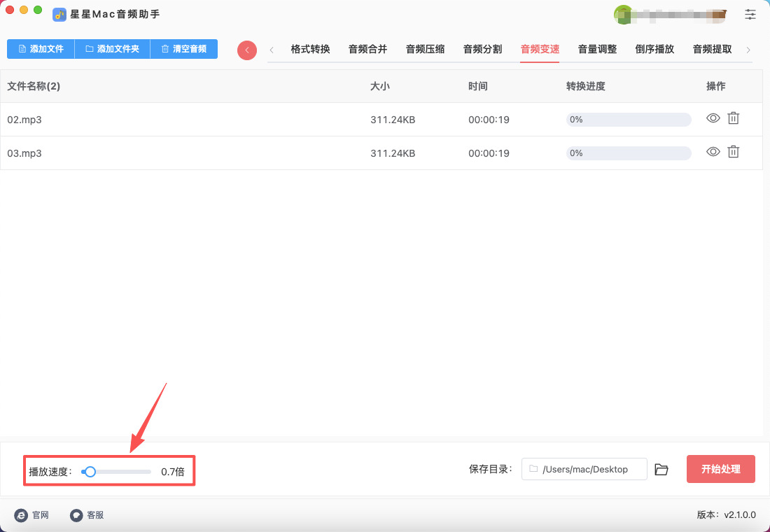Open the 官网 website link
The width and height of the screenshot is (770, 532).
click(x=32, y=515)
